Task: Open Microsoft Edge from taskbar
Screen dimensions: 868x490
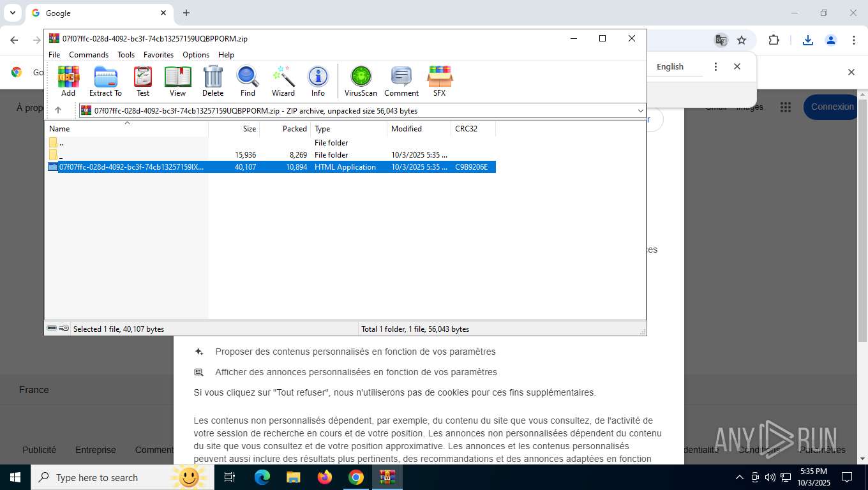Action: pos(262,477)
